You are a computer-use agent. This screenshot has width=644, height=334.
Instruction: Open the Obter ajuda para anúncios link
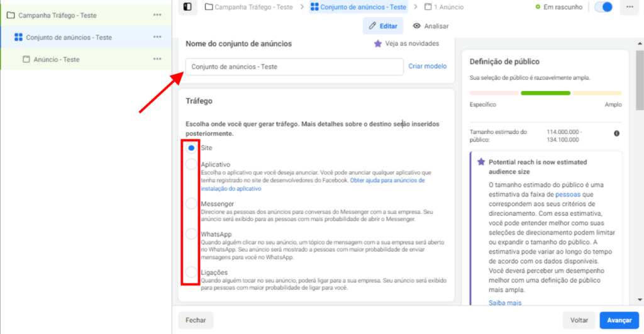pyautogui.click(x=387, y=181)
